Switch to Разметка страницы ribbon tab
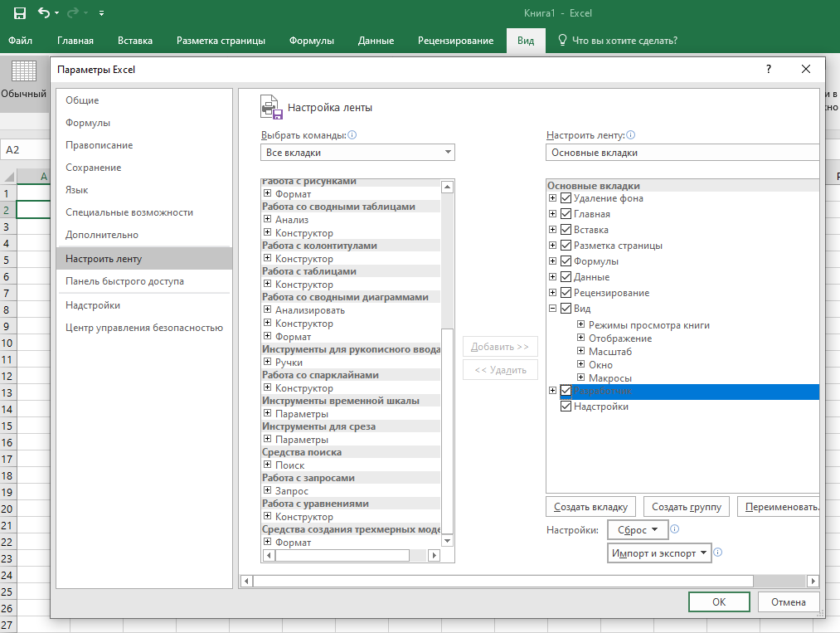The height and width of the screenshot is (633, 840). point(221,41)
